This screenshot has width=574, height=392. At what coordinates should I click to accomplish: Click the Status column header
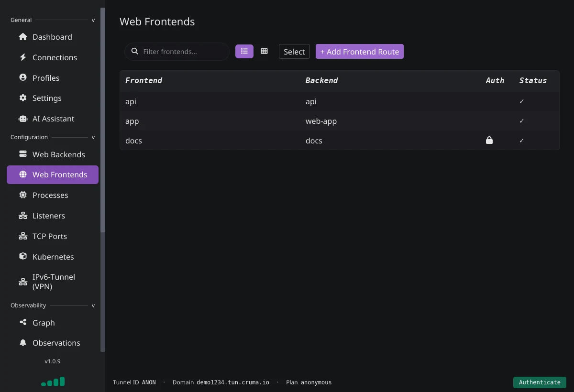click(x=533, y=80)
